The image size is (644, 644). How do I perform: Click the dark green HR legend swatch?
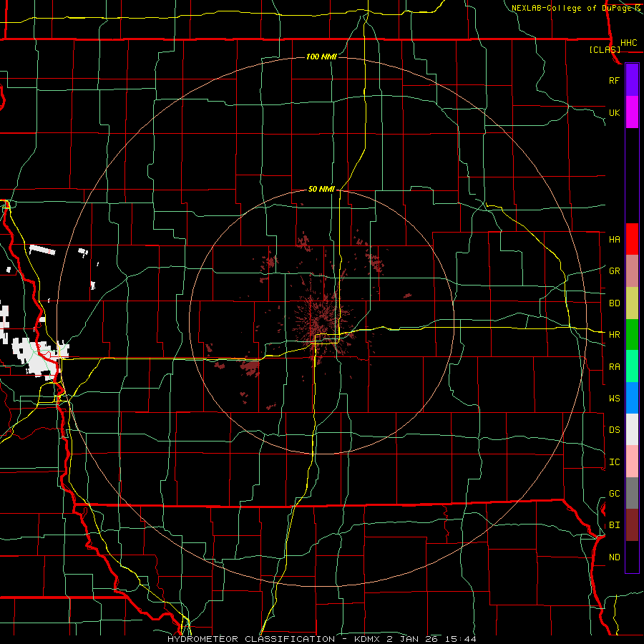coord(632,335)
